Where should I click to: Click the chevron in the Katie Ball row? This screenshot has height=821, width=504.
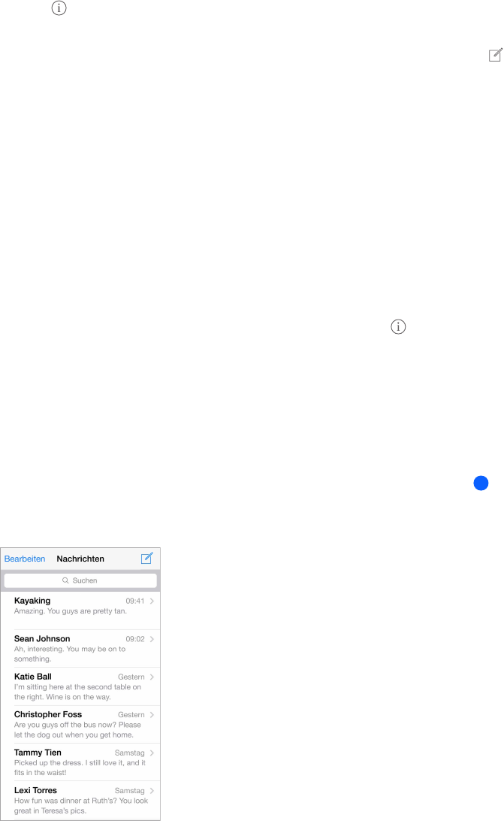[x=152, y=677]
